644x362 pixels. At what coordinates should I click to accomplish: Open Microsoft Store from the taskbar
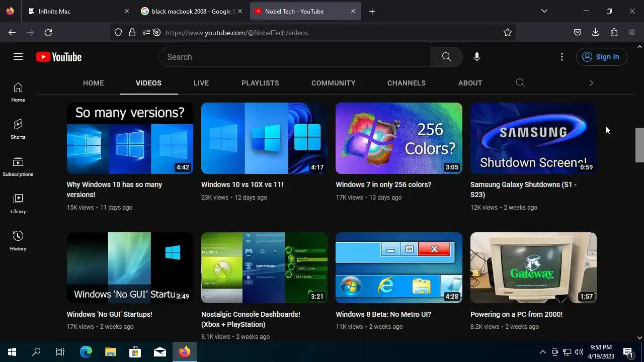[135, 352]
